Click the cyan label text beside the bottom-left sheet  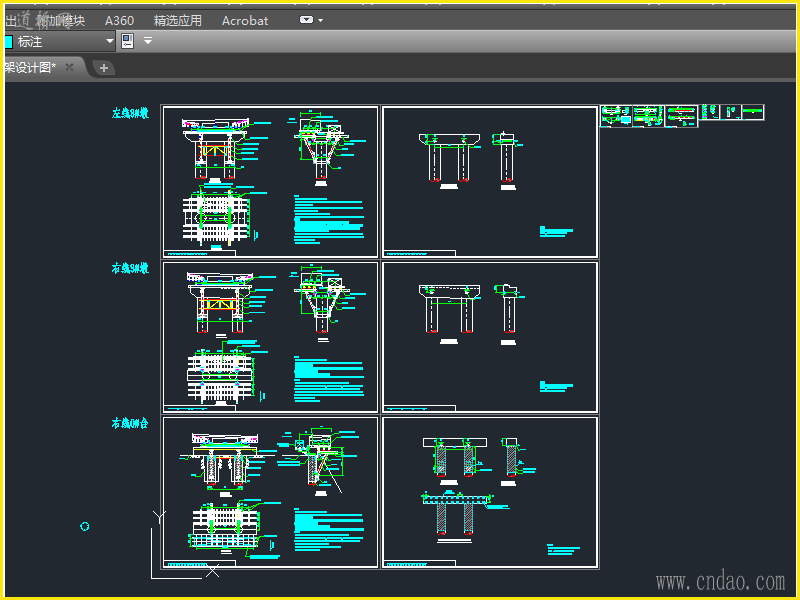point(130,424)
